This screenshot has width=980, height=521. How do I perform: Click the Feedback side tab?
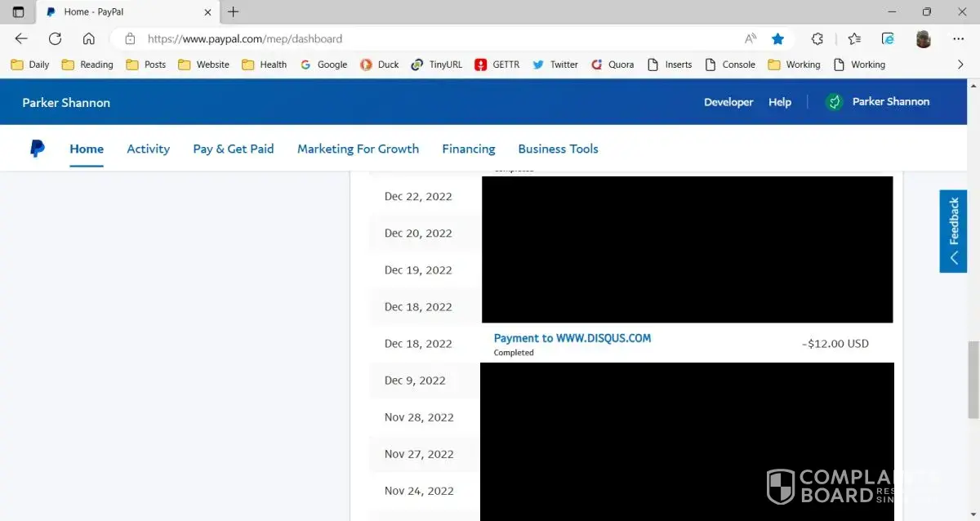tap(953, 231)
